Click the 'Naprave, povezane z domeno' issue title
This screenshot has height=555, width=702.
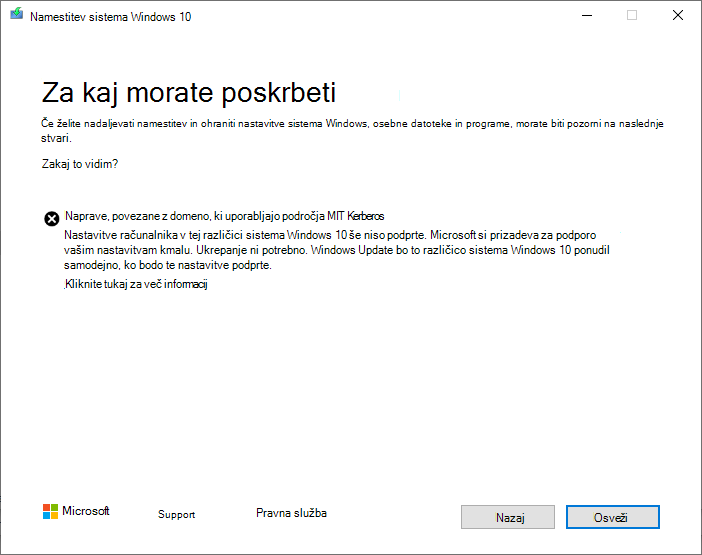pyautogui.click(x=224, y=216)
